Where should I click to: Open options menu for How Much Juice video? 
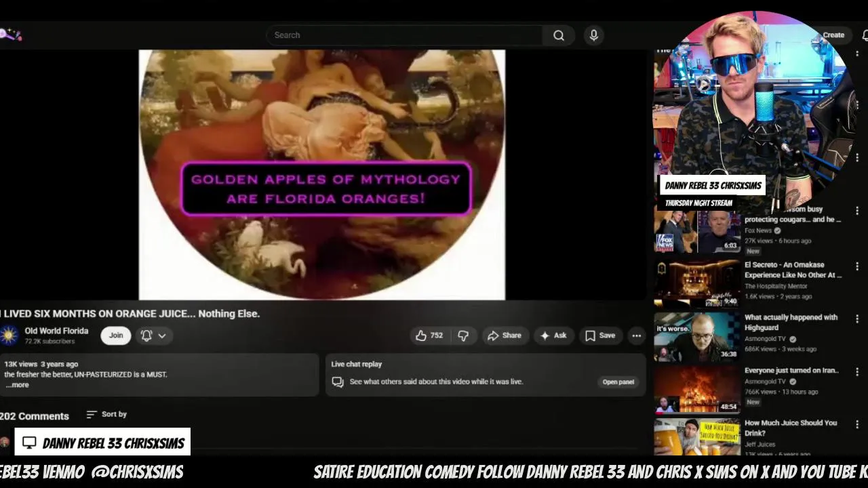[x=857, y=425]
